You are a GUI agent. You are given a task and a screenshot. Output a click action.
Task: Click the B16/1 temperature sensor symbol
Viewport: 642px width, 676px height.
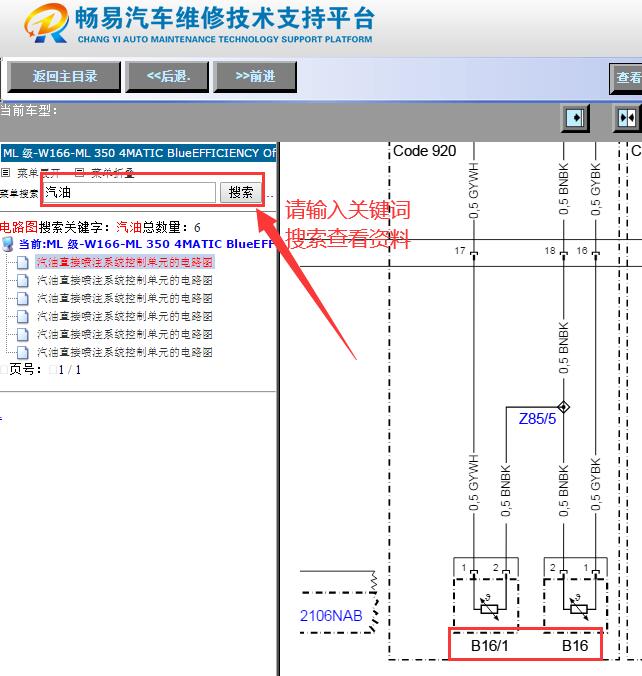click(489, 608)
